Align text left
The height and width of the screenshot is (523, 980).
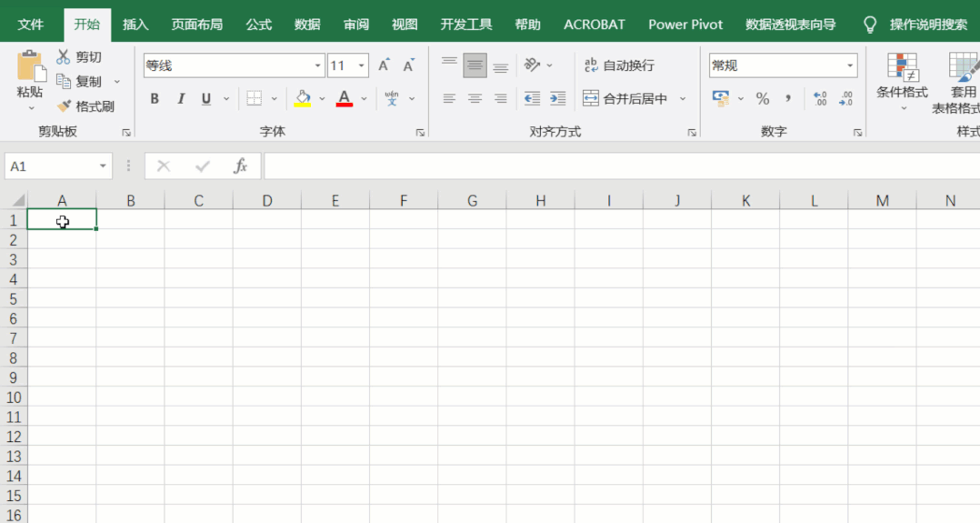coord(449,99)
